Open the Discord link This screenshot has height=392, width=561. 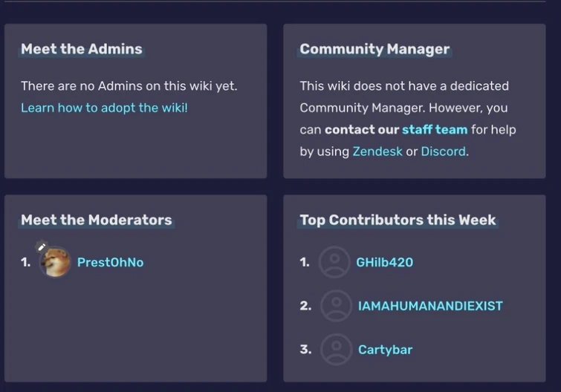[x=444, y=151]
